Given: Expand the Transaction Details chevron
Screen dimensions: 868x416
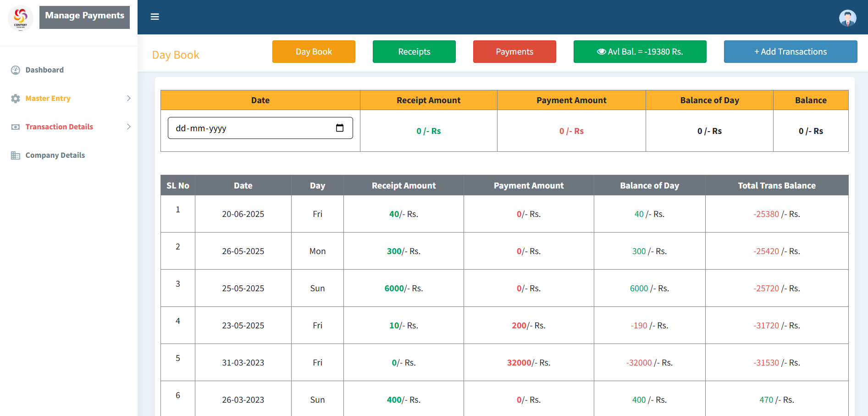Looking at the screenshot, I should tap(129, 127).
